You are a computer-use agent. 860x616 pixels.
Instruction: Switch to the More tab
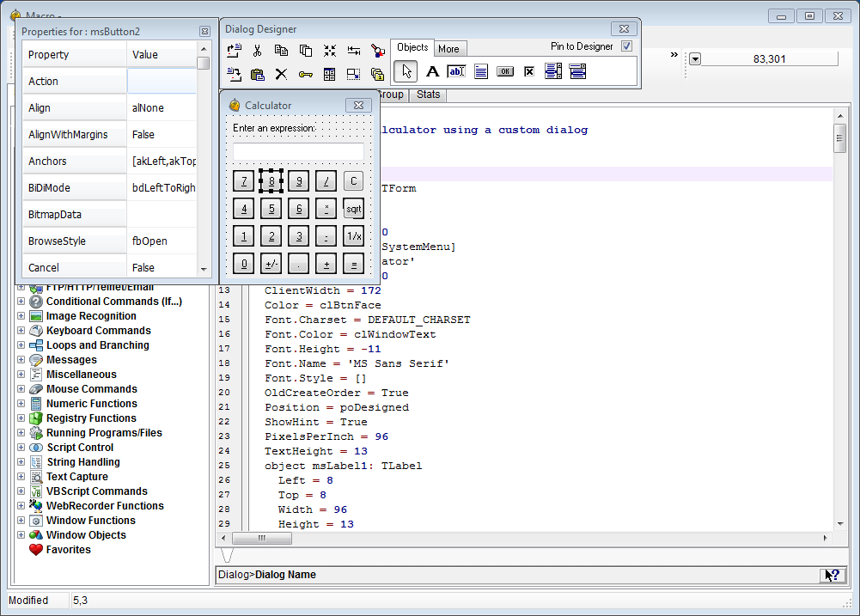(x=448, y=49)
